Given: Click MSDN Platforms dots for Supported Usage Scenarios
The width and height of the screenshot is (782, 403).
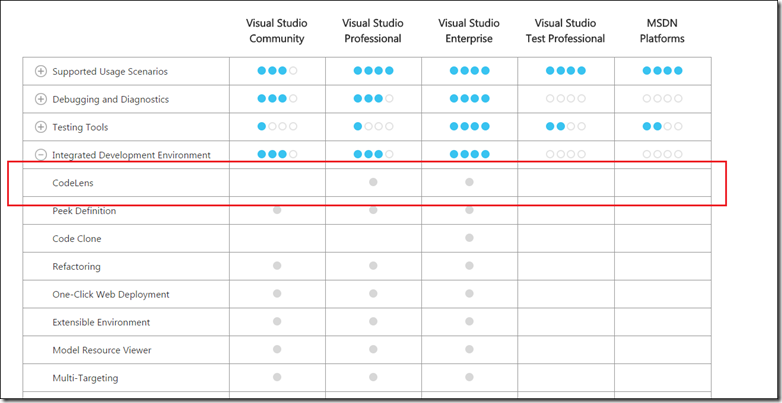Looking at the screenshot, I should click(x=663, y=71).
